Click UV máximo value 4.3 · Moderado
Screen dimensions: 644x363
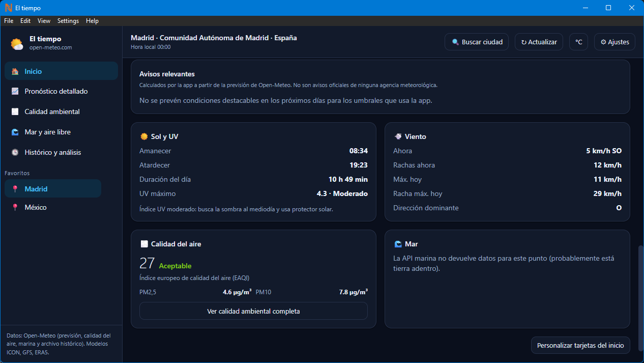click(x=342, y=193)
